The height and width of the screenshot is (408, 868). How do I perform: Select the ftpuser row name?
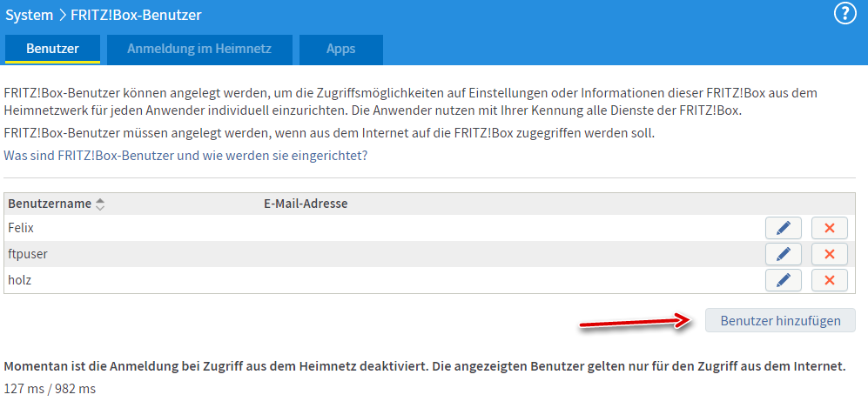(x=28, y=254)
